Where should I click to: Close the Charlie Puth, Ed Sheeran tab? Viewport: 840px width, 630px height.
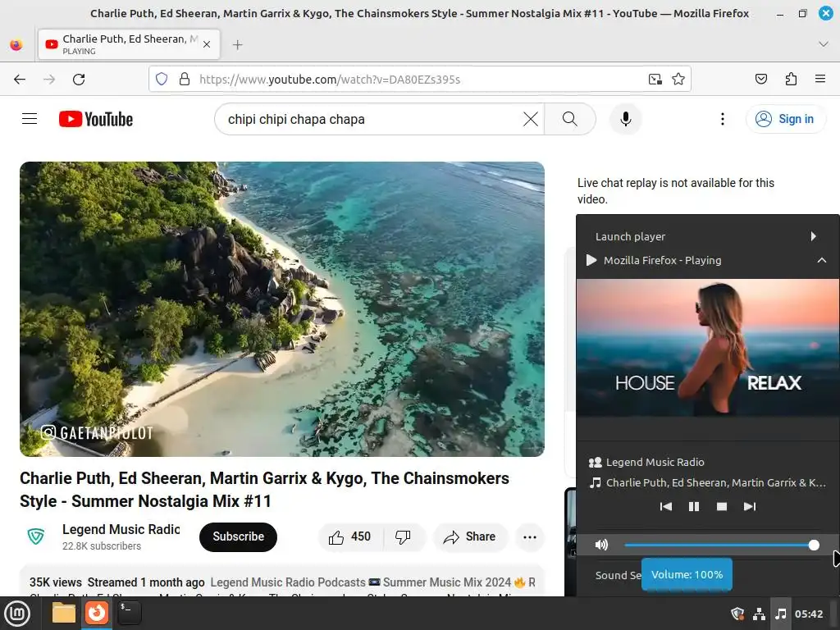pyautogui.click(x=207, y=44)
